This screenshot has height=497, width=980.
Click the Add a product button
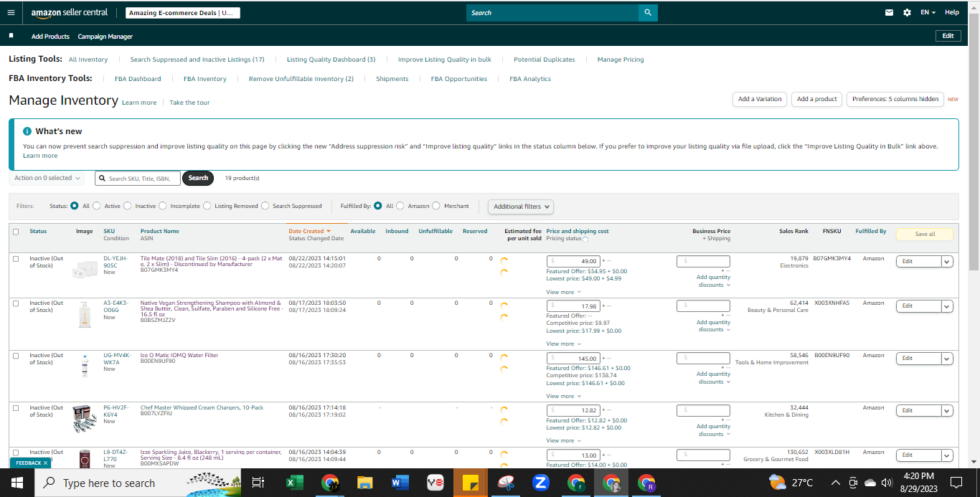coord(817,99)
